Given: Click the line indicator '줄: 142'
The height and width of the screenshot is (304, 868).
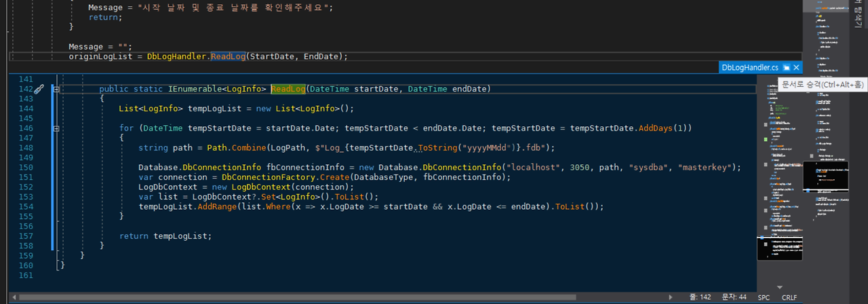Looking at the screenshot, I should tap(700, 297).
